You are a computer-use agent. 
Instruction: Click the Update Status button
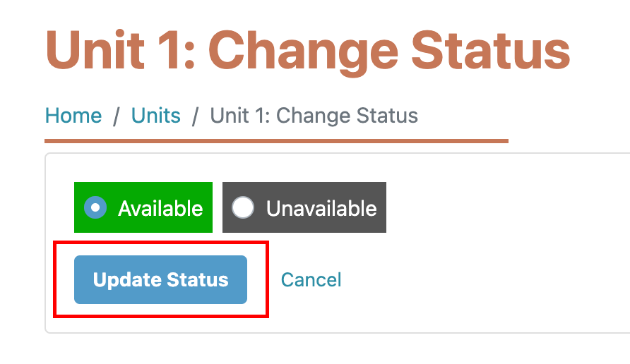(161, 280)
